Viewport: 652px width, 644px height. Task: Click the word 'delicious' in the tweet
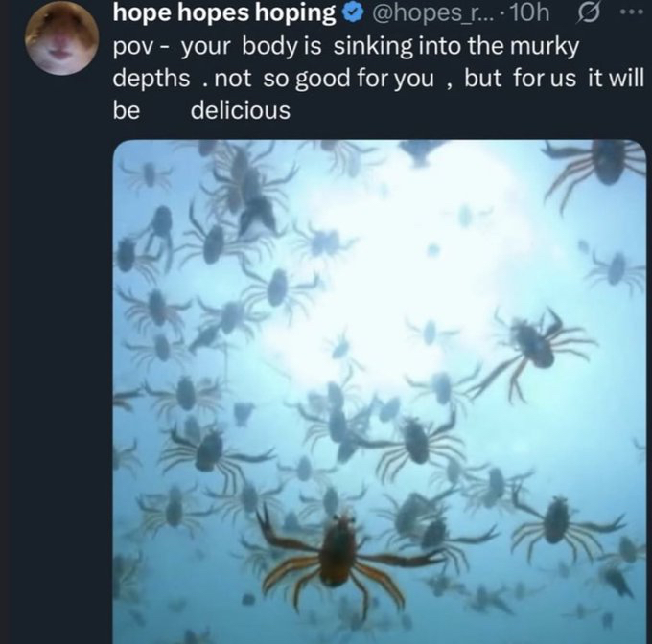[240, 110]
